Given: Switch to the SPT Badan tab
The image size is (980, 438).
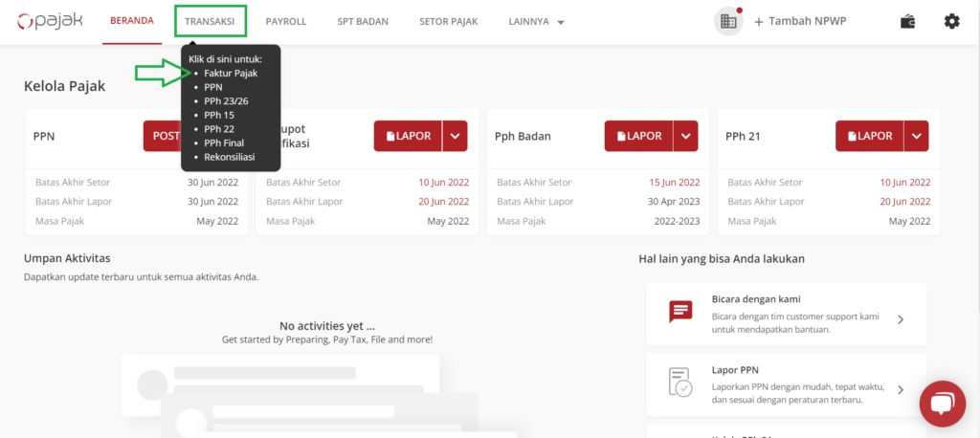Looking at the screenshot, I should [363, 21].
